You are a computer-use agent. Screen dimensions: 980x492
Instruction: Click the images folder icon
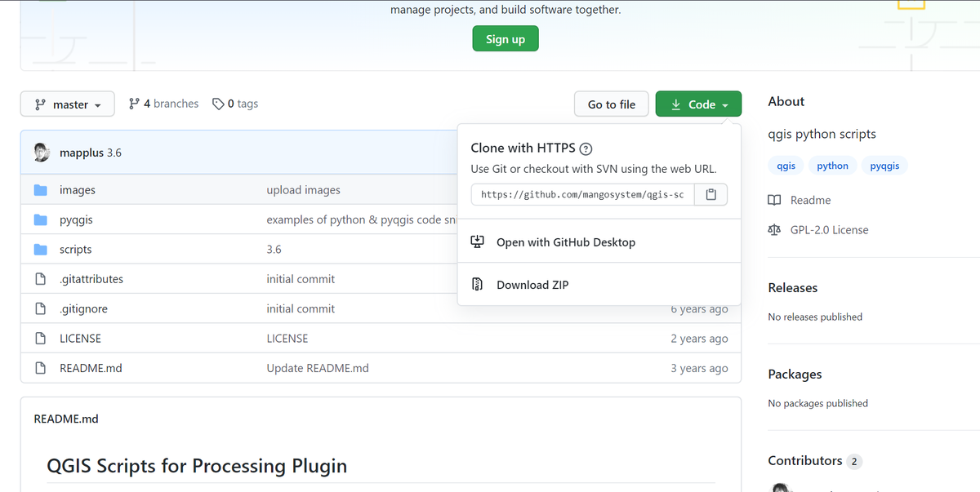coord(41,190)
